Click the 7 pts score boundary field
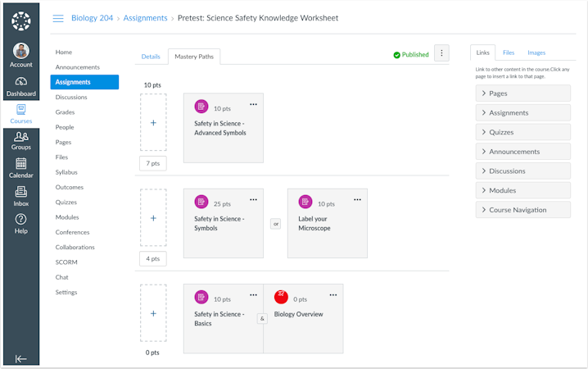 (152, 163)
